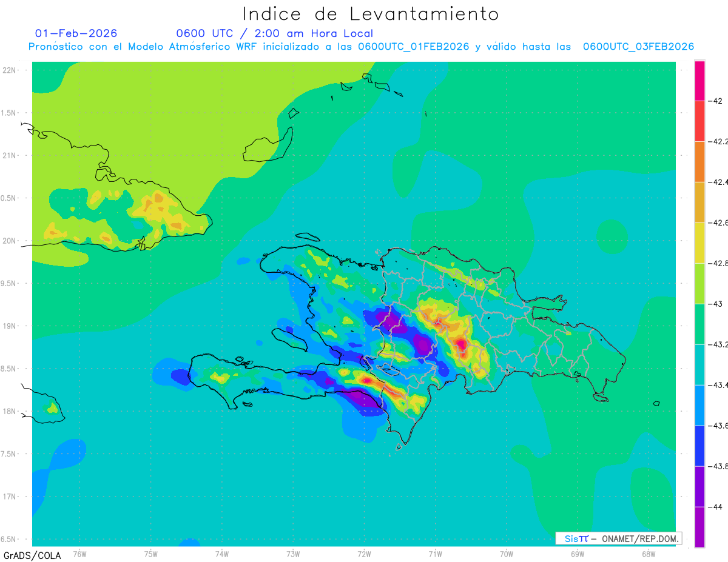The width and height of the screenshot is (728, 562).
Task: Pick the red swatch below -42
Action: tap(699, 121)
